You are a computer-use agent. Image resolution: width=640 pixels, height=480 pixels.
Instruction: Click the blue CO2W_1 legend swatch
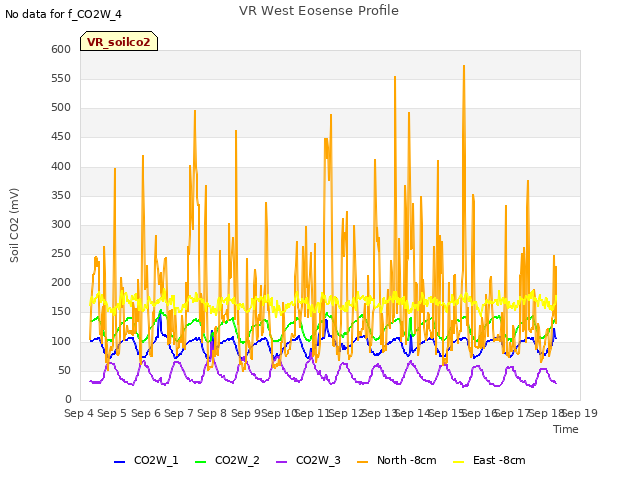[119, 462]
